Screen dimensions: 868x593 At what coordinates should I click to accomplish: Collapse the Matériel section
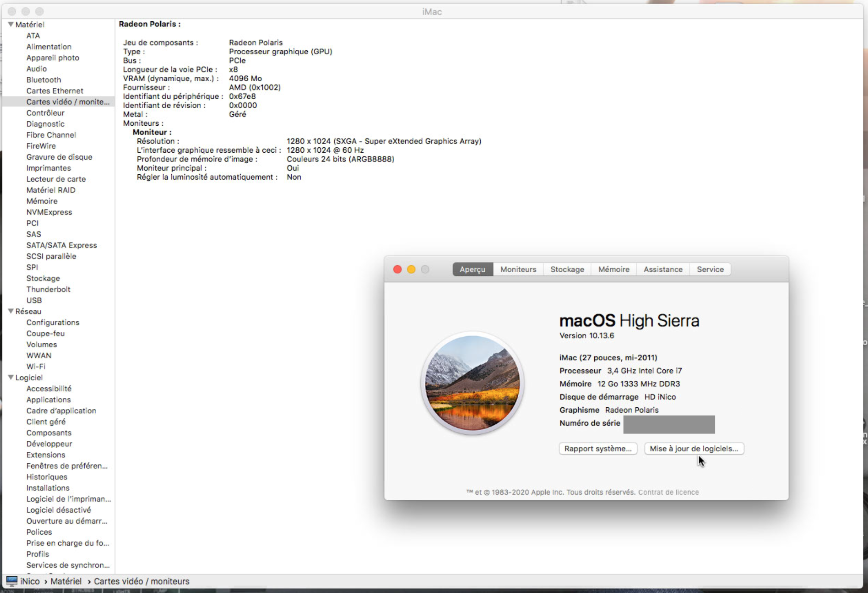click(11, 24)
